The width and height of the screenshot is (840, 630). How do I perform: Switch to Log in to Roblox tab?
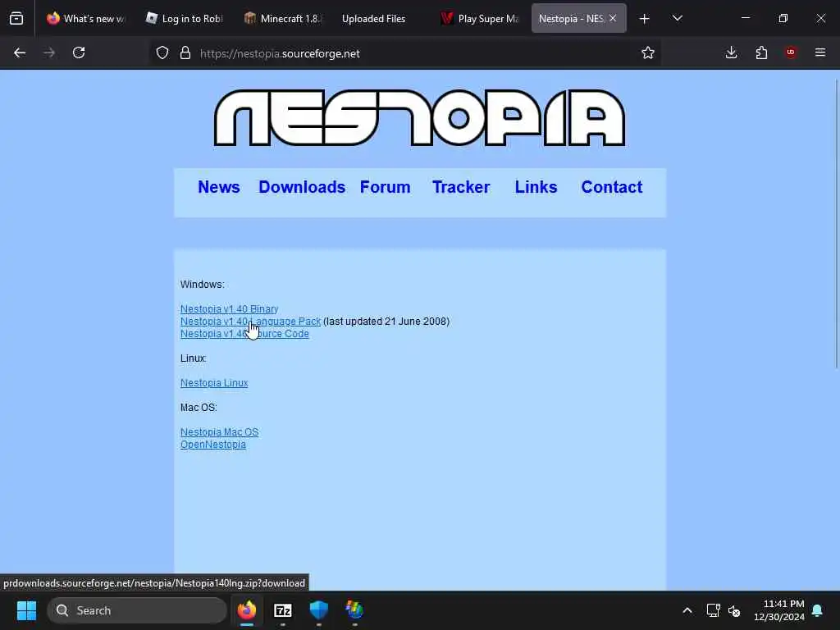pyautogui.click(x=185, y=19)
